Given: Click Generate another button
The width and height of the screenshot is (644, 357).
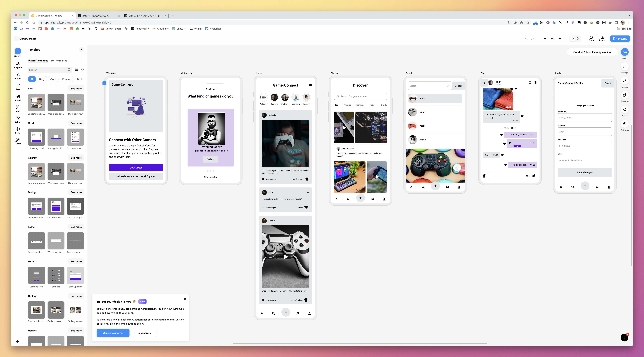Looking at the screenshot, I should click(x=113, y=333).
